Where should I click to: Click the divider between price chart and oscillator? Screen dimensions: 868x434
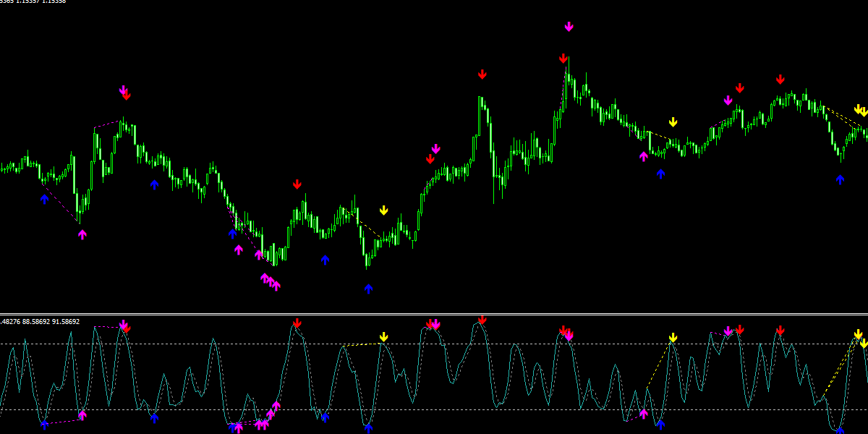click(x=434, y=314)
